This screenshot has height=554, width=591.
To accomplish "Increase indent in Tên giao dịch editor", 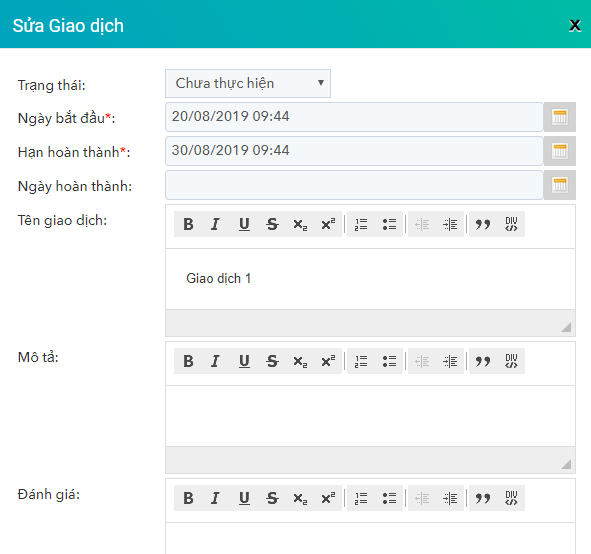I will pyautogui.click(x=450, y=224).
